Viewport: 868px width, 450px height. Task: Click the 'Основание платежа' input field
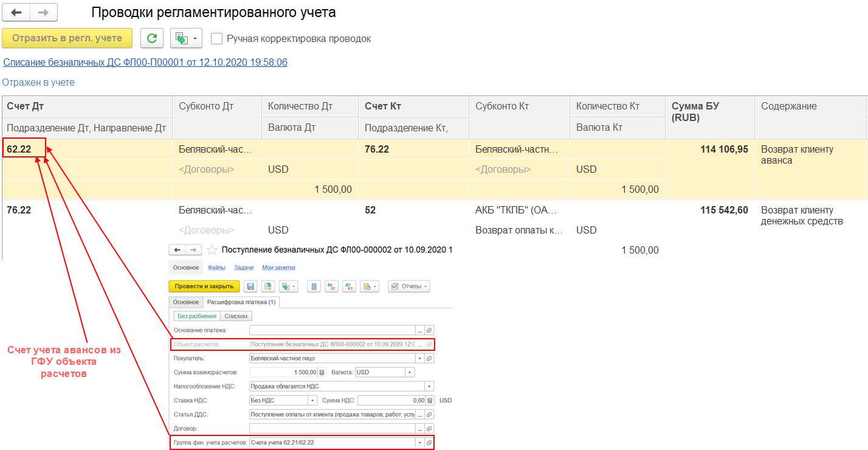pyautogui.click(x=332, y=330)
